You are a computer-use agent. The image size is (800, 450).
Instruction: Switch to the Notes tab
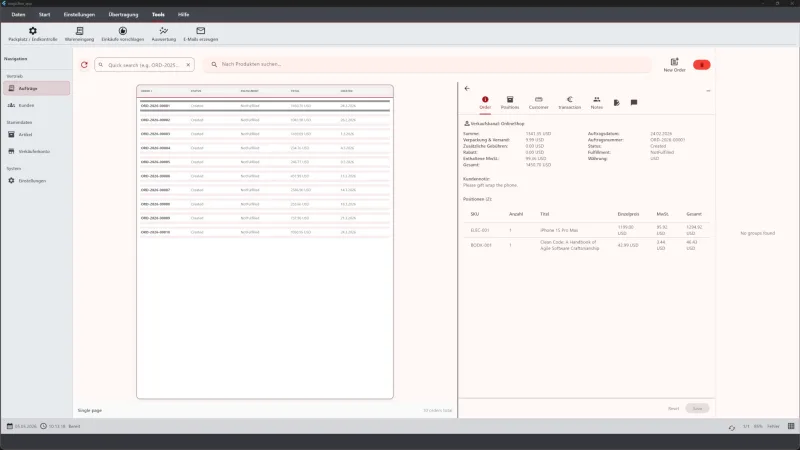tap(596, 103)
